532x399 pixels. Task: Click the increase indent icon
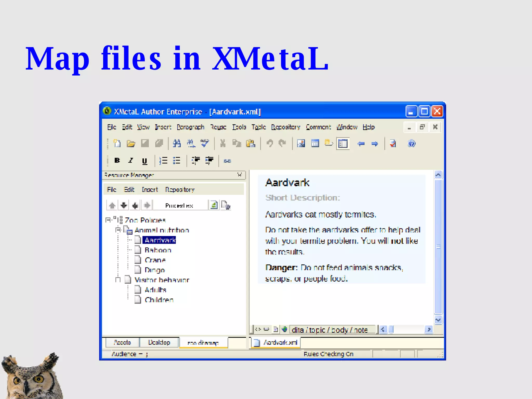[209, 161]
